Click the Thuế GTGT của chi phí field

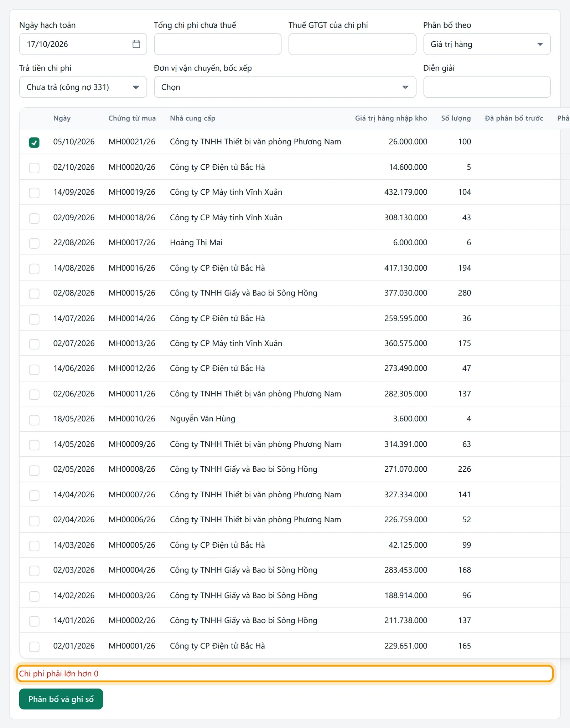(352, 44)
